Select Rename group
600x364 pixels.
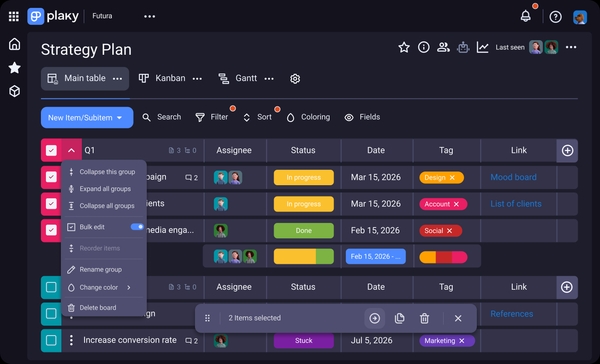pyautogui.click(x=104, y=269)
